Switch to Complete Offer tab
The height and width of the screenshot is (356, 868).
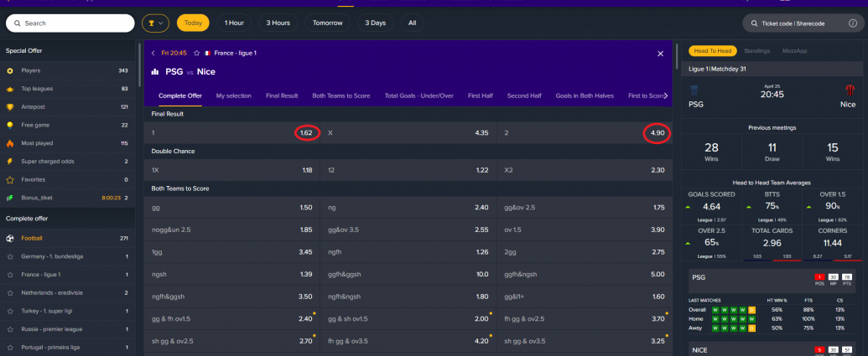point(180,95)
